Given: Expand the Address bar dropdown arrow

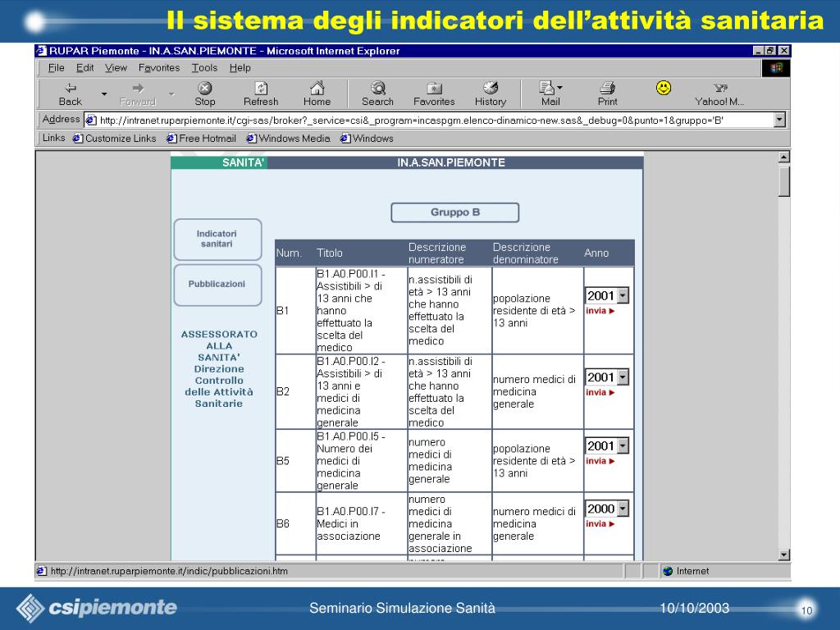Looking at the screenshot, I should click(780, 120).
